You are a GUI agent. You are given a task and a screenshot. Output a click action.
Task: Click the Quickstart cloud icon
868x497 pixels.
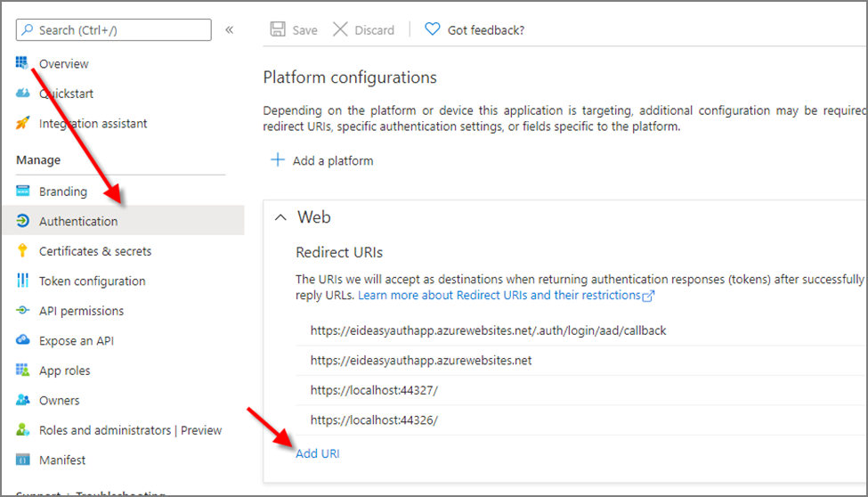(x=22, y=94)
